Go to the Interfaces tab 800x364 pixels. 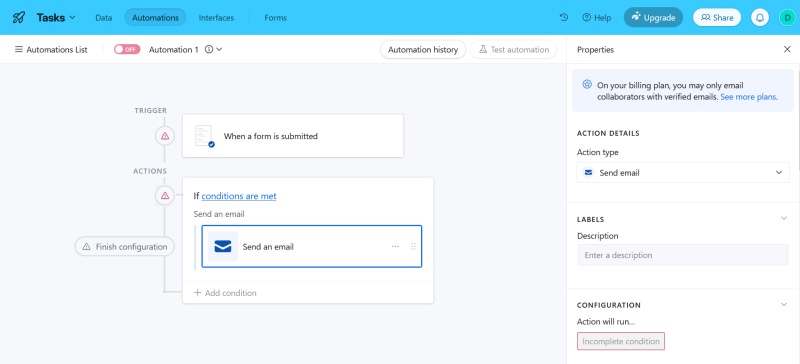216,17
